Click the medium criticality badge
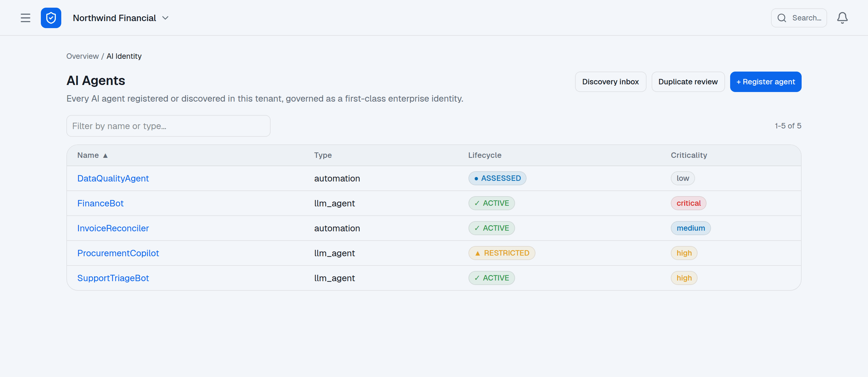 [x=691, y=228]
